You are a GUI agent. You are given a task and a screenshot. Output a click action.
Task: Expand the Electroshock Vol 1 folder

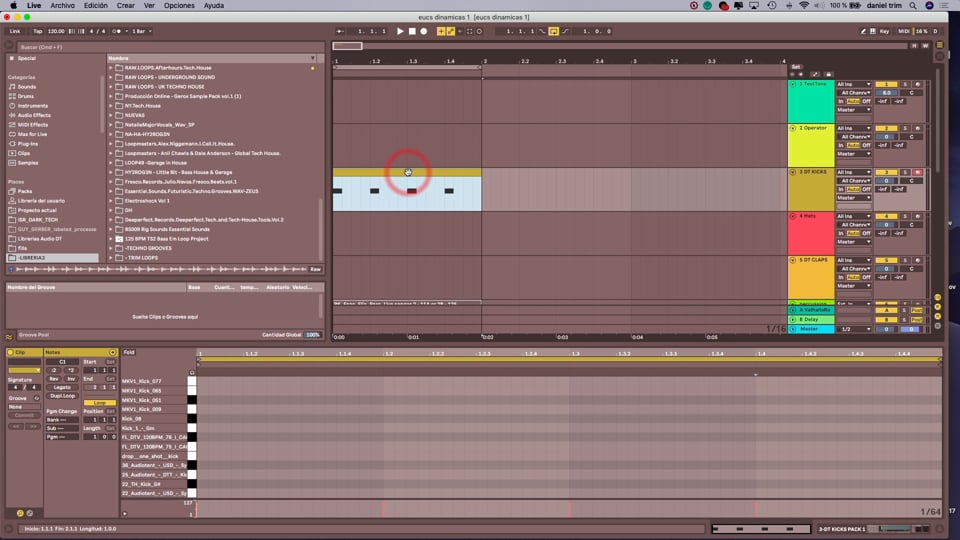point(111,201)
